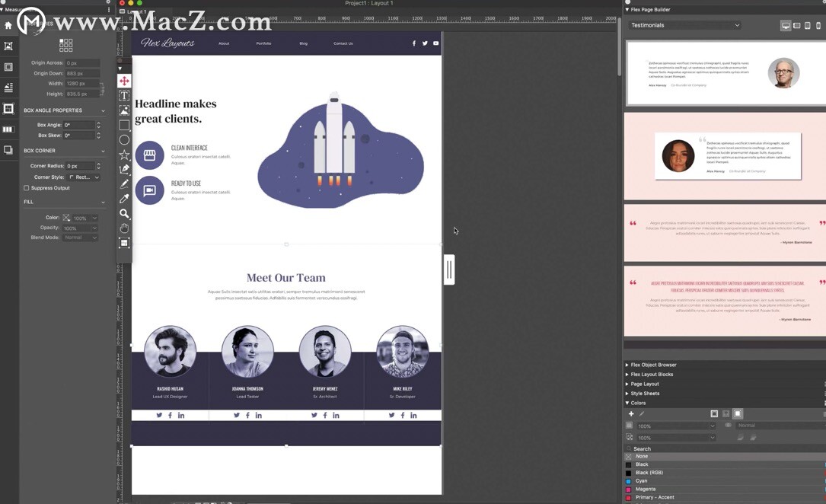826x504 pixels.
Task: Expand the Style Sheets panel
Action: pos(645,394)
